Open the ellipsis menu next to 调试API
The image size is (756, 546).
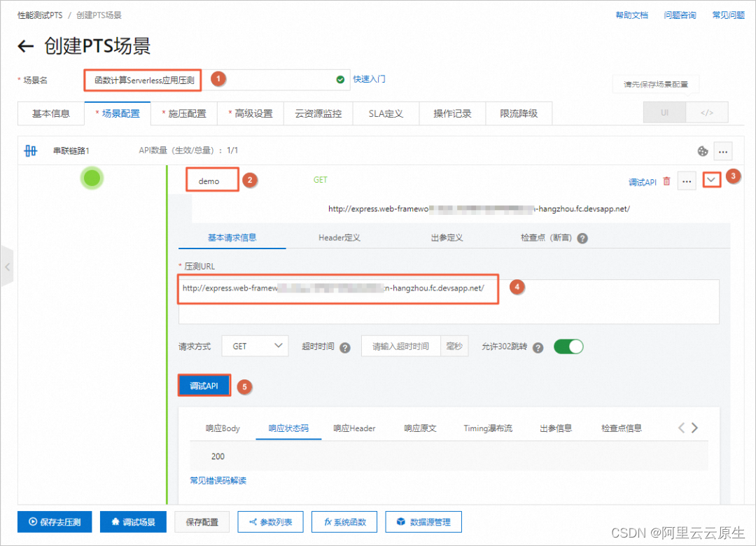[x=686, y=180]
